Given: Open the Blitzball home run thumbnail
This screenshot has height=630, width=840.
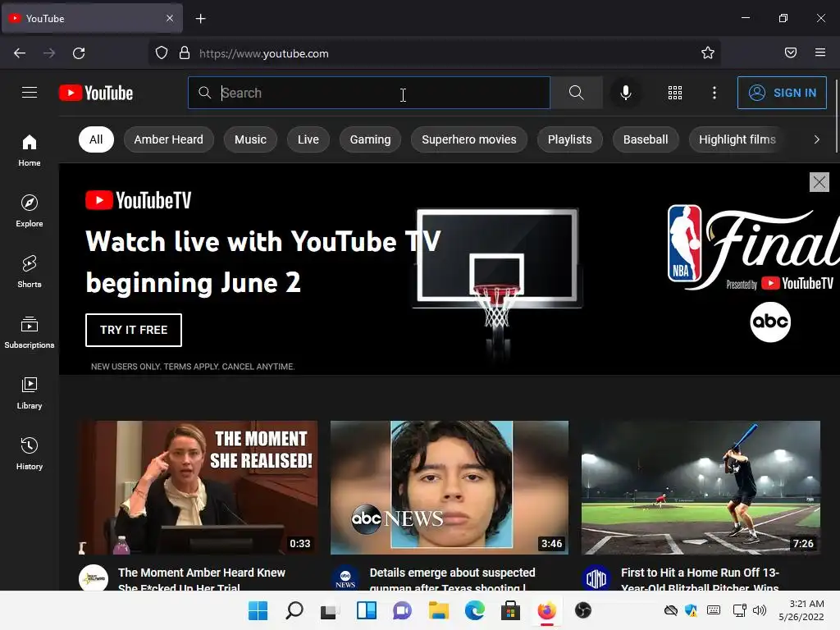Looking at the screenshot, I should click(x=701, y=487).
